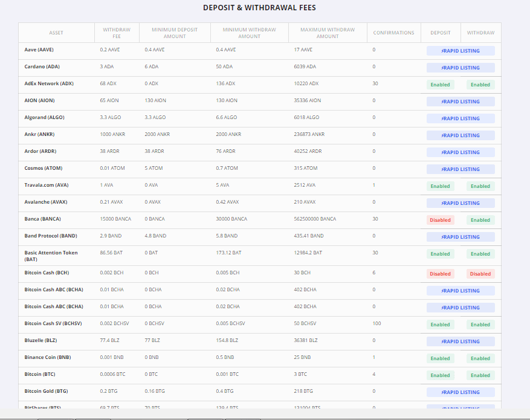Click withdraw Enabled badge for Bitcoin Cash SV
This screenshot has width=530, height=420.
coord(480,325)
